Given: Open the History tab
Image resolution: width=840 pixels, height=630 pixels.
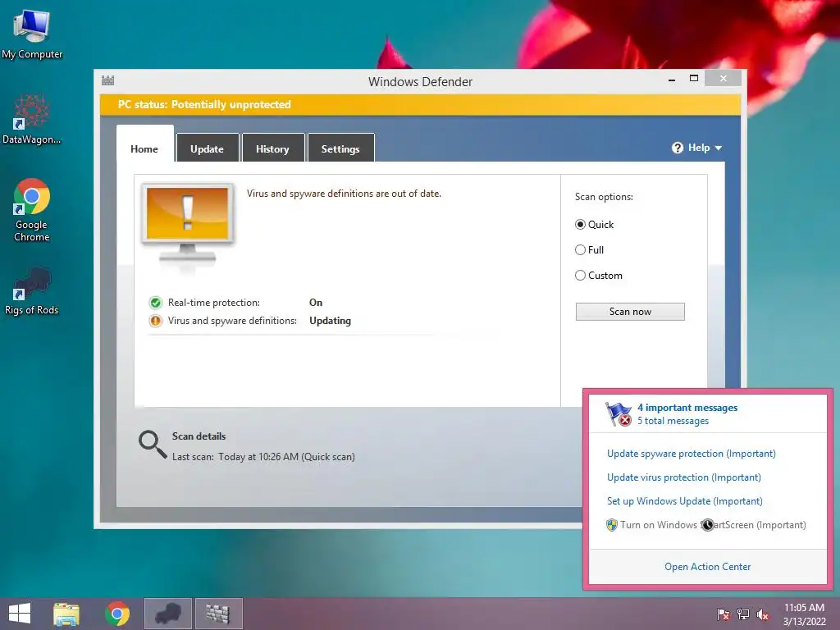Looking at the screenshot, I should 272,148.
